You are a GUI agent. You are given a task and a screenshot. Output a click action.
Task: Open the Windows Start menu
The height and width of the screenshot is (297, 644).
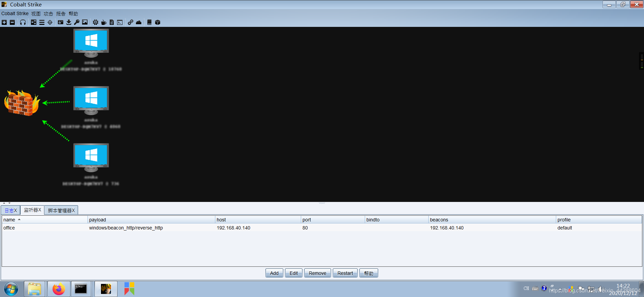tap(11, 289)
